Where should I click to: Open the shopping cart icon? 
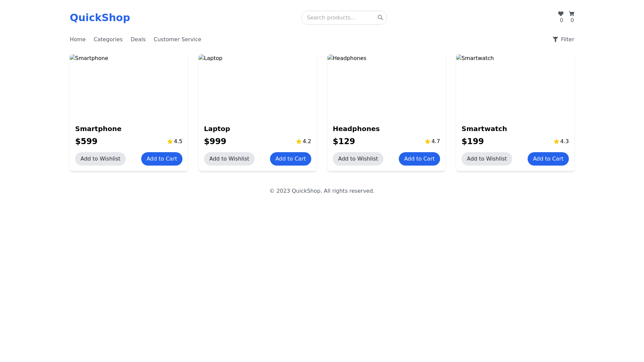pyautogui.click(x=572, y=14)
